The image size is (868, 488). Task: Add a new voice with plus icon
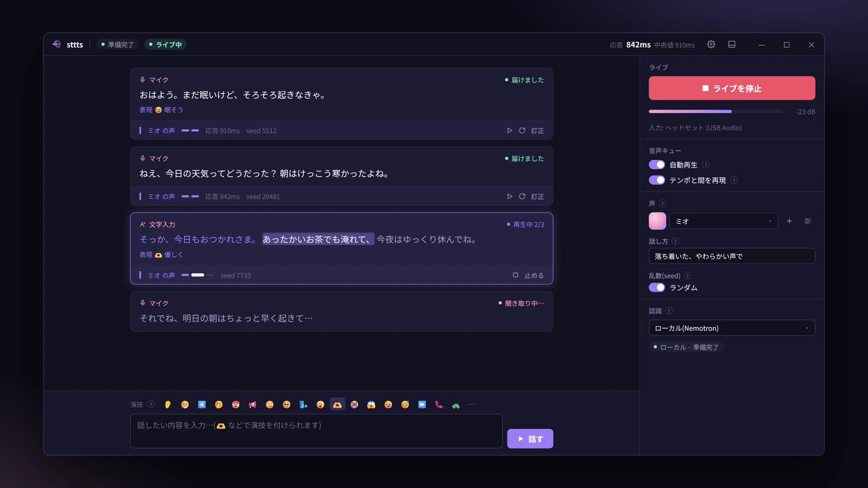(789, 221)
